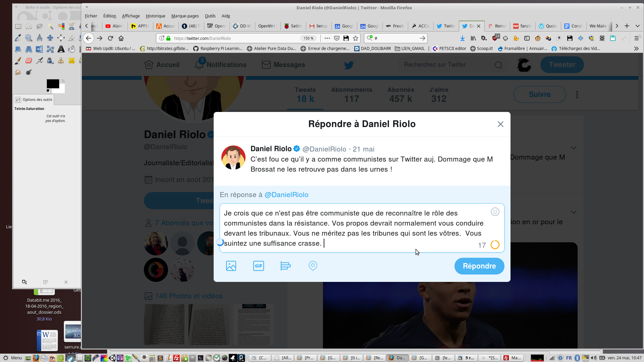Select the GIMP Text tool
Screen dimensions: 644x362
(x=61, y=49)
